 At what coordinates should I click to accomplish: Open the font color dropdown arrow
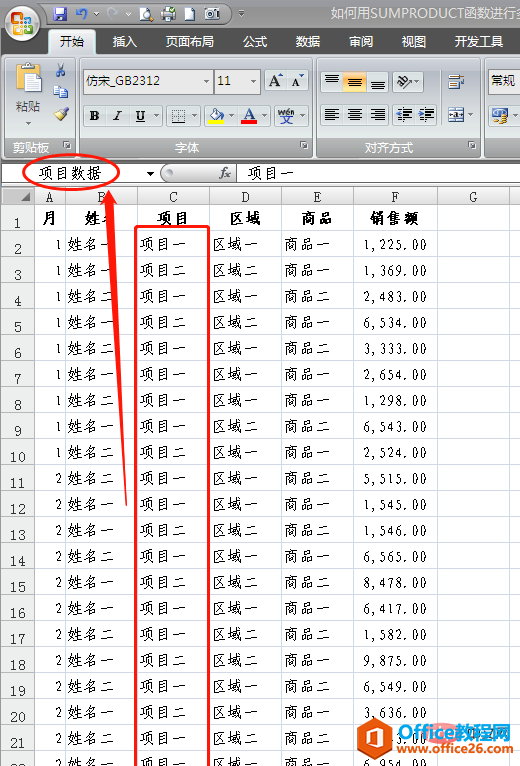[264, 116]
